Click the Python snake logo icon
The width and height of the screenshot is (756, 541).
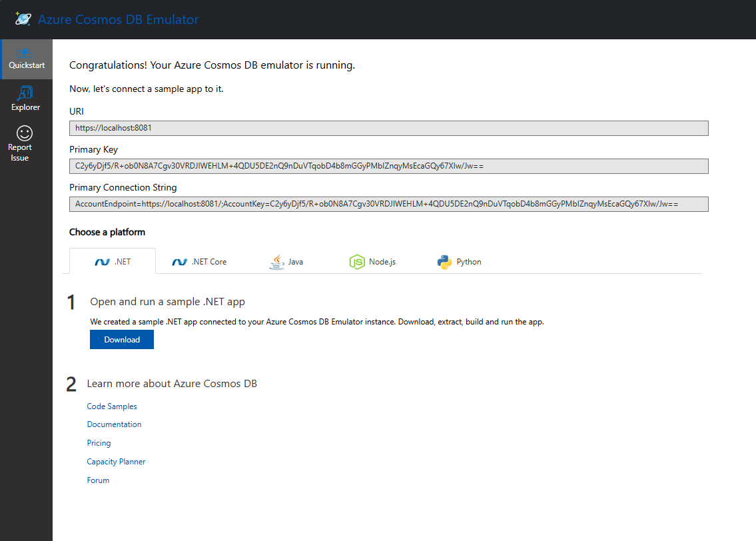point(444,262)
